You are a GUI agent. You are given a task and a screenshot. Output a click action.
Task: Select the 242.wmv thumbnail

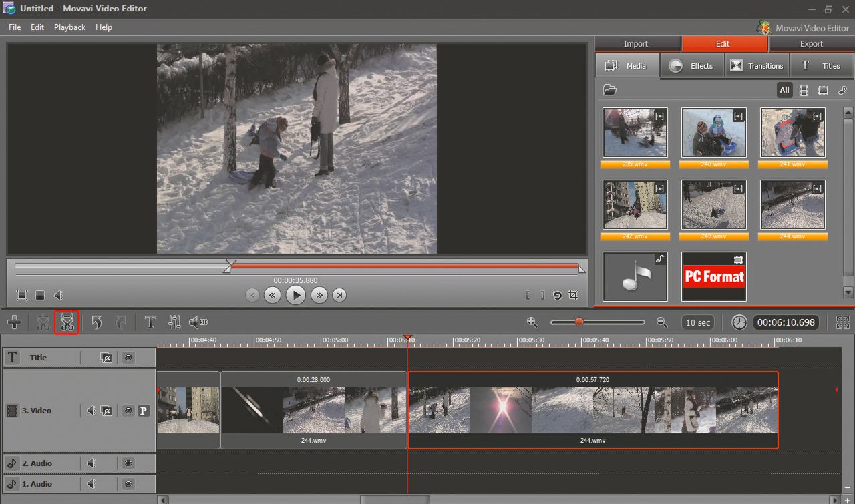point(635,204)
